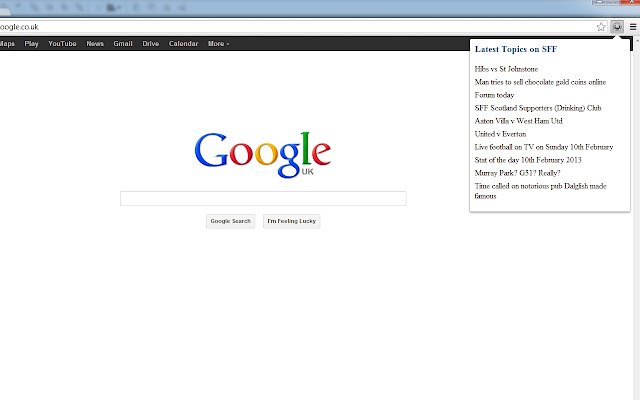The image size is (640, 400).
Task: Open SFF Scotland Supporters (Drinking) Club topic
Action: pyautogui.click(x=538, y=108)
